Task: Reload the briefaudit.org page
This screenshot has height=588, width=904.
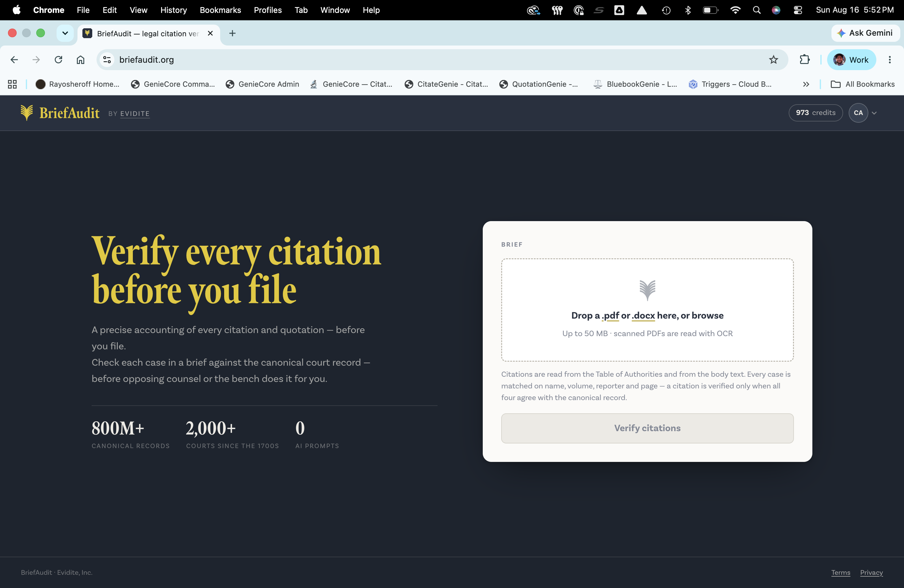Action: (x=58, y=60)
